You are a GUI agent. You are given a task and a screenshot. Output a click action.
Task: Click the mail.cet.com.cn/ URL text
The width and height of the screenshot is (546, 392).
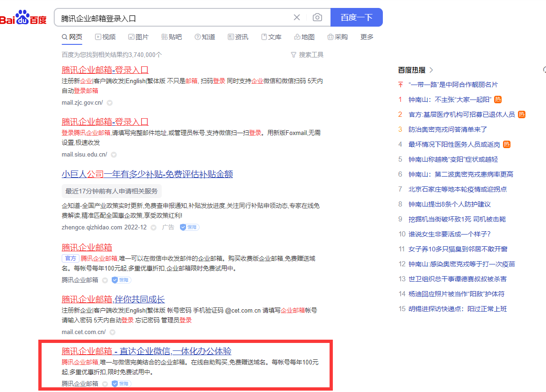click(x=84, y=332)
